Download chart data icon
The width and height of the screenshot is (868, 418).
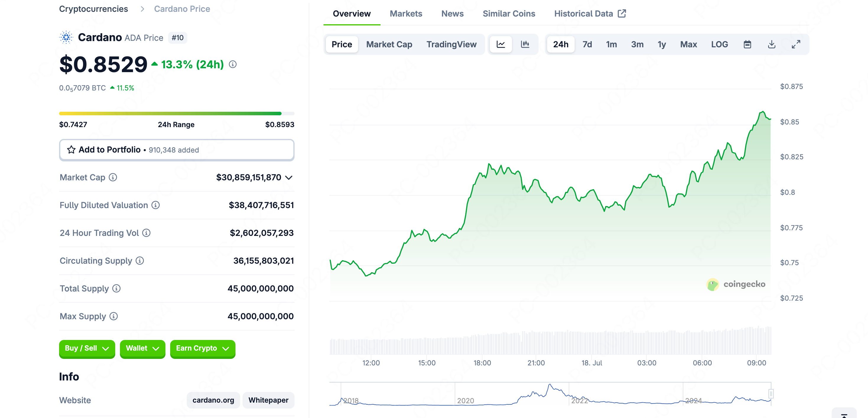pyautogui.click(x=772, y=45)
